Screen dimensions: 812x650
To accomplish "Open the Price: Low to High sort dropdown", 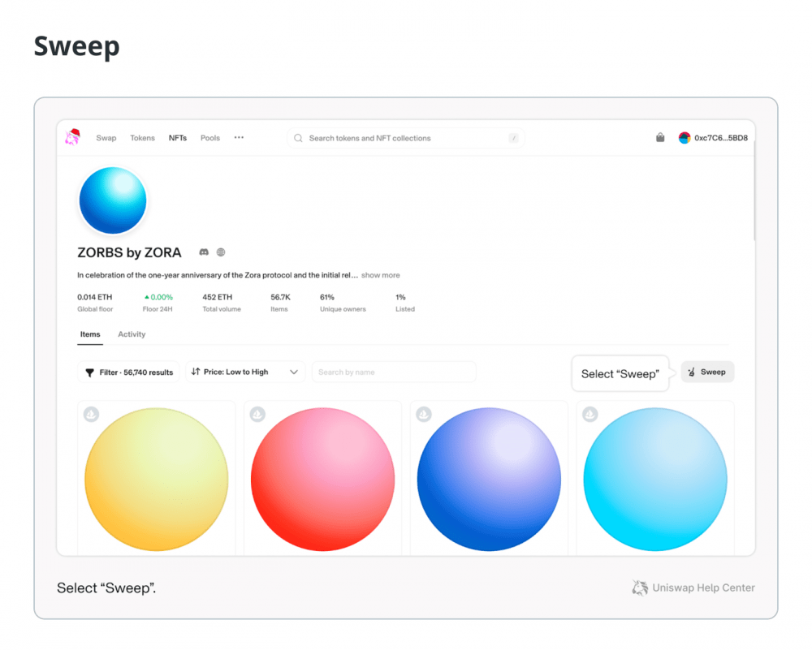I will tap(245, 372).
